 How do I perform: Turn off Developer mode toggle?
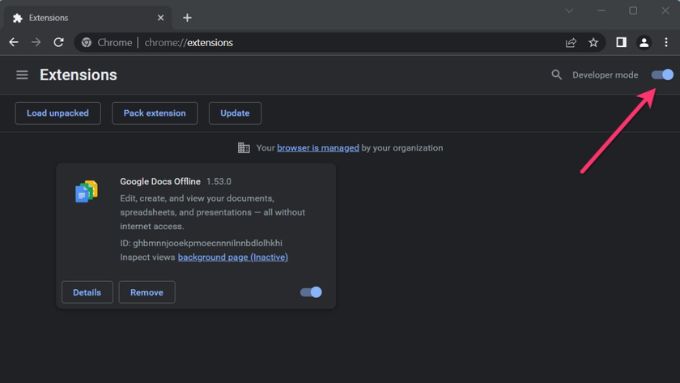(662, 75)
